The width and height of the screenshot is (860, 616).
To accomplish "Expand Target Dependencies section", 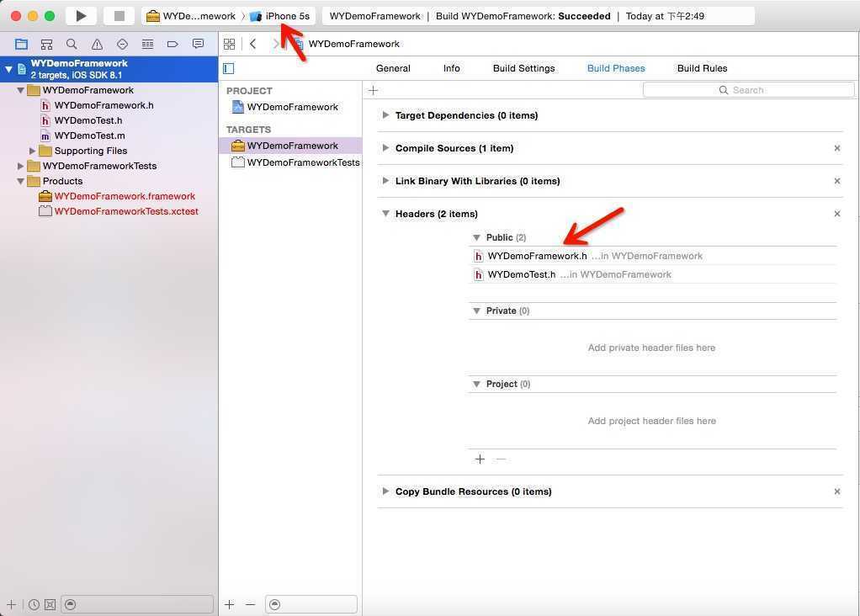I will click(x=385, y=115).
